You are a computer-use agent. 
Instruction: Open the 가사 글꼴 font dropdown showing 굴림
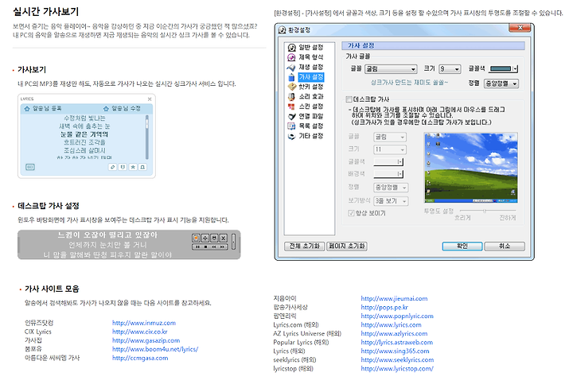click(x=391, y=69)
